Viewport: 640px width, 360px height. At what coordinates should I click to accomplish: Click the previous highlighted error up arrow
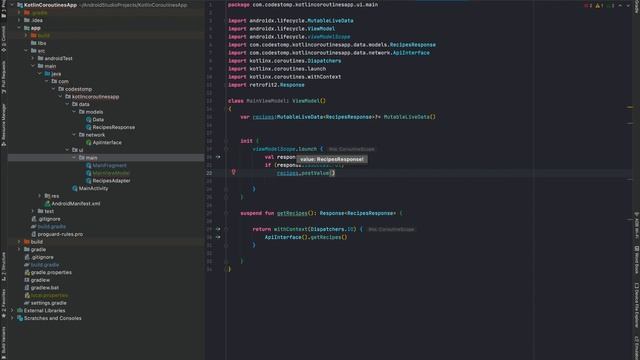tap(620, 5)
